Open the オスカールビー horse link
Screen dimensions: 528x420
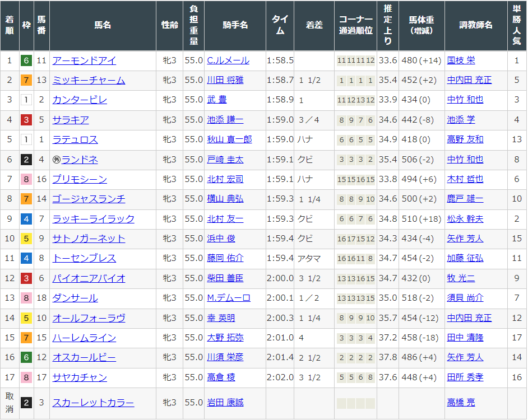pyautogui.click(x=84, y=357)
